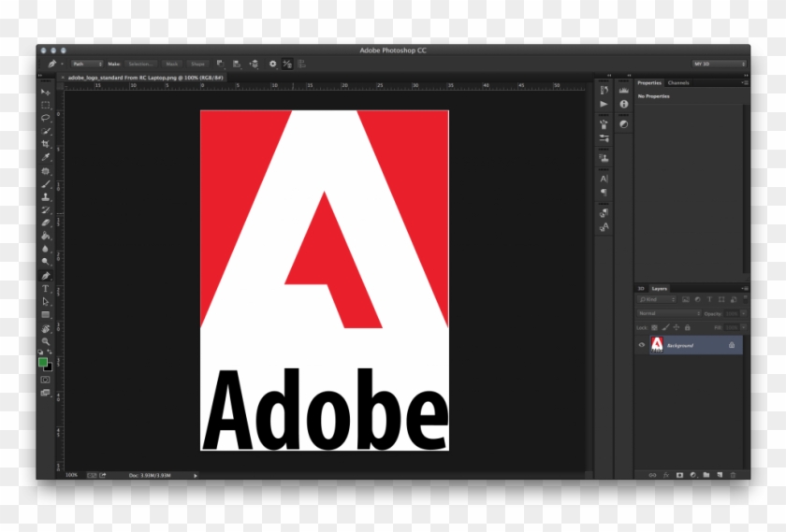Select the Lasso tool
Screen dimensions: 786x532
click(46, 118)
